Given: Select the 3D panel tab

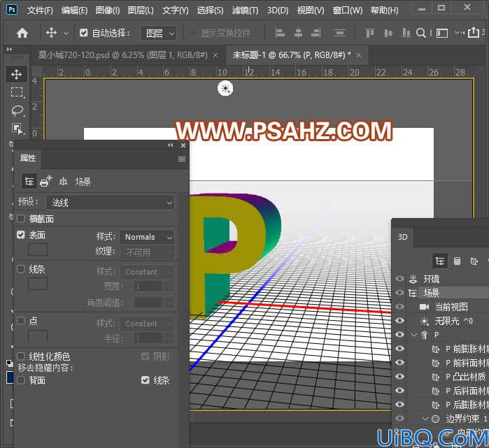Looking at the screenshot, I should 403,237.
